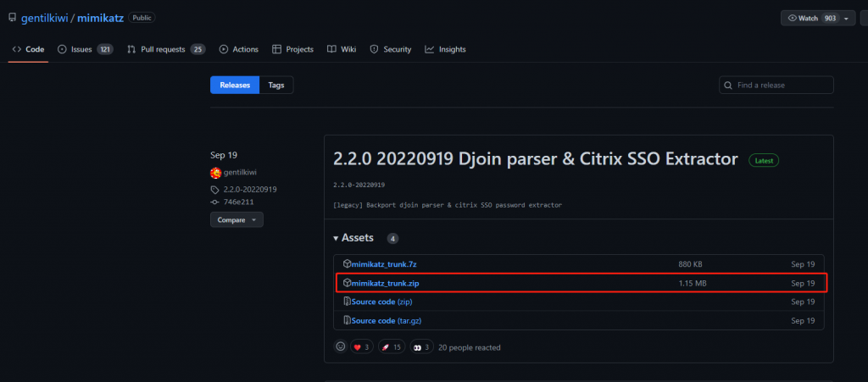Switch to the Code tab
The width and height of the screenshot is (868, 382).
[28, 49]
